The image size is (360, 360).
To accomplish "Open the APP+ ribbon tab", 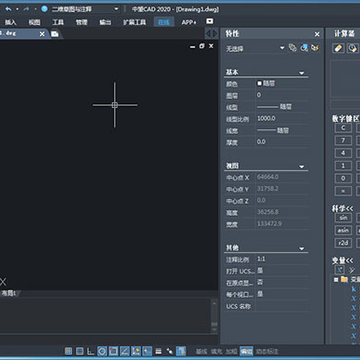I will pyautogui.click(x=189, y=22).
